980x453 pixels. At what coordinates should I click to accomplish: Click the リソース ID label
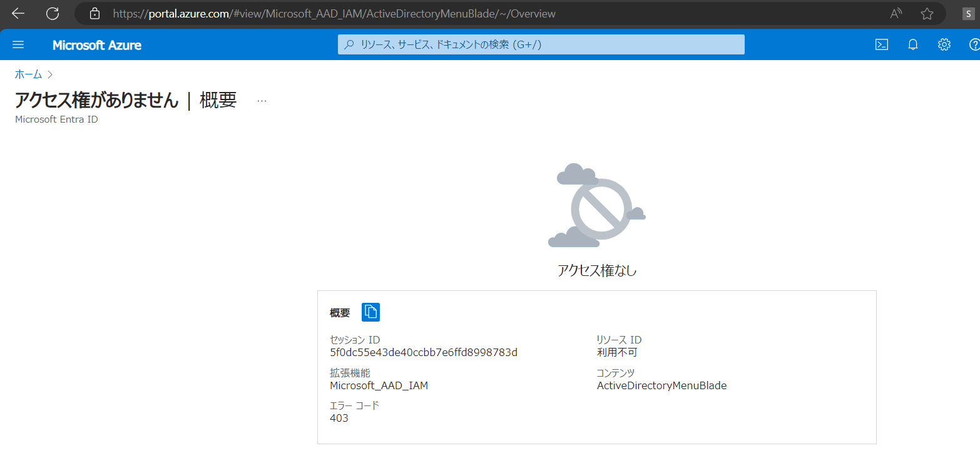(x=620, y=340)
